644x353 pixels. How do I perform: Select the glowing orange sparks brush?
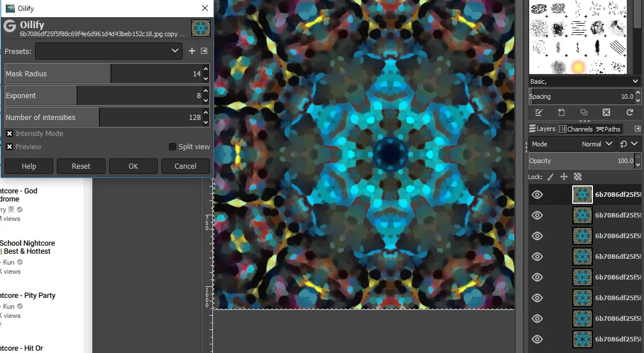(578, 67)
